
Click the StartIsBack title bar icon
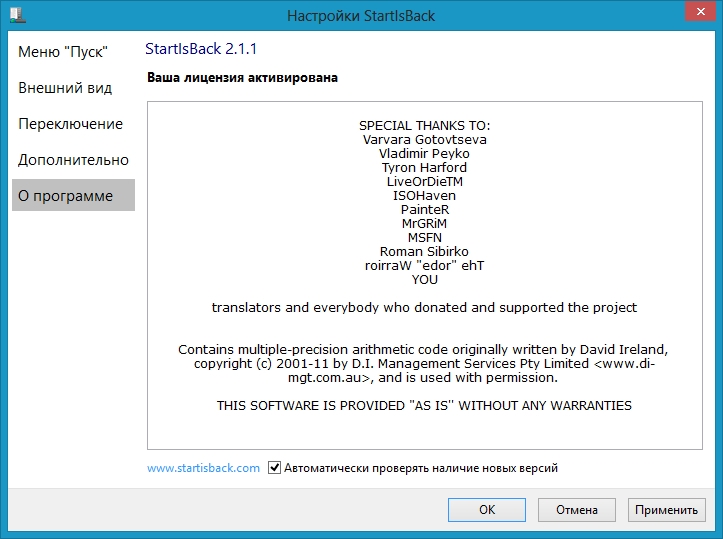coord(18,14)
